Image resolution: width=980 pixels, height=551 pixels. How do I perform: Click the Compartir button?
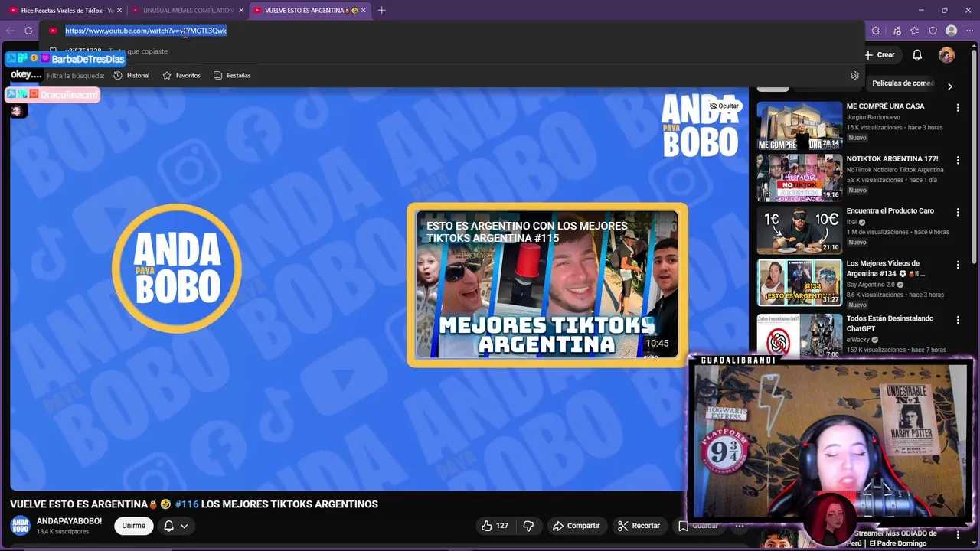click(x=576, y=526)
